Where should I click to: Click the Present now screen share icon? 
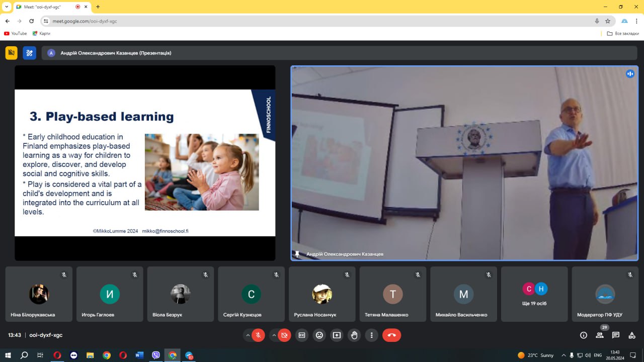click(x=337, y=335)
